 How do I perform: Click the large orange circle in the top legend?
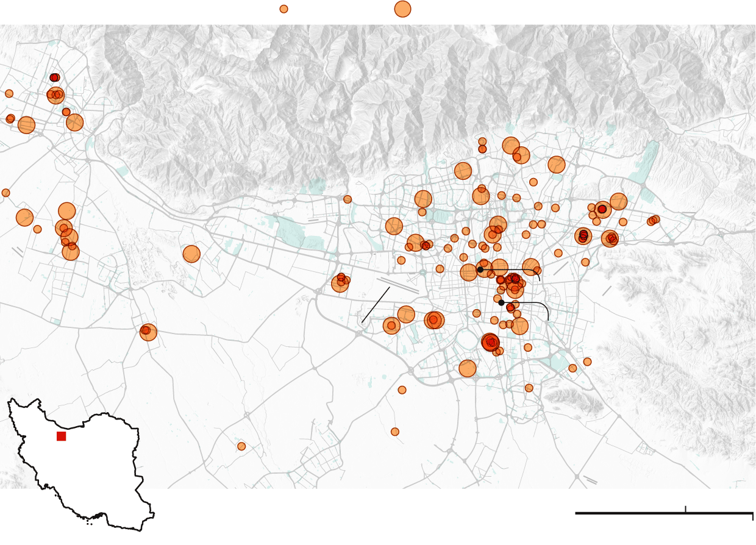[402, 9]
